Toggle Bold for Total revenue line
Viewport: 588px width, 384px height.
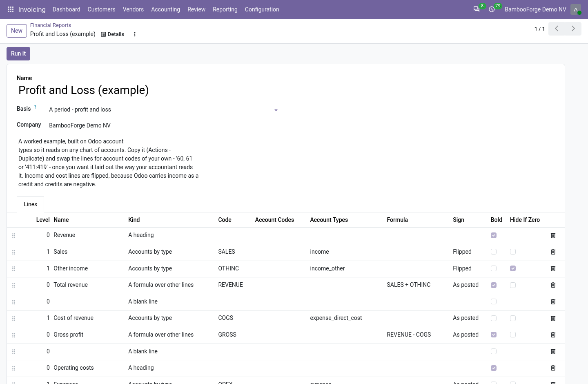click(494, 285)
